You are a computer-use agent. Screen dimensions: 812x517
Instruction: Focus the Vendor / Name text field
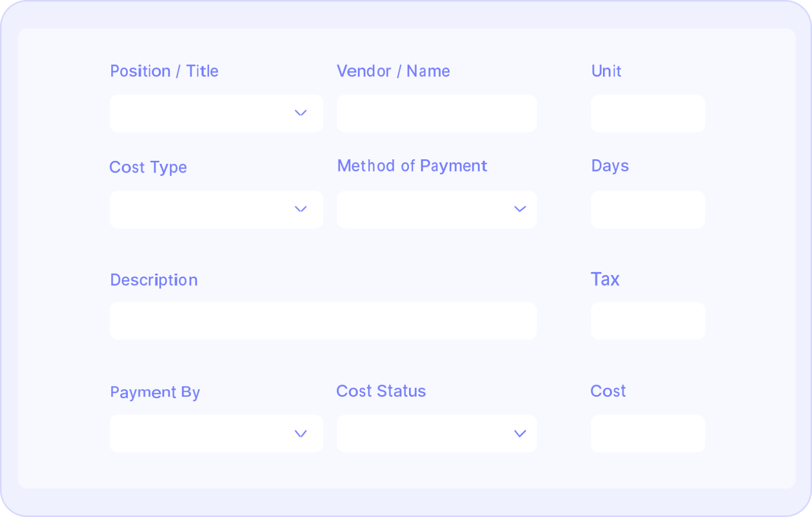436,113
